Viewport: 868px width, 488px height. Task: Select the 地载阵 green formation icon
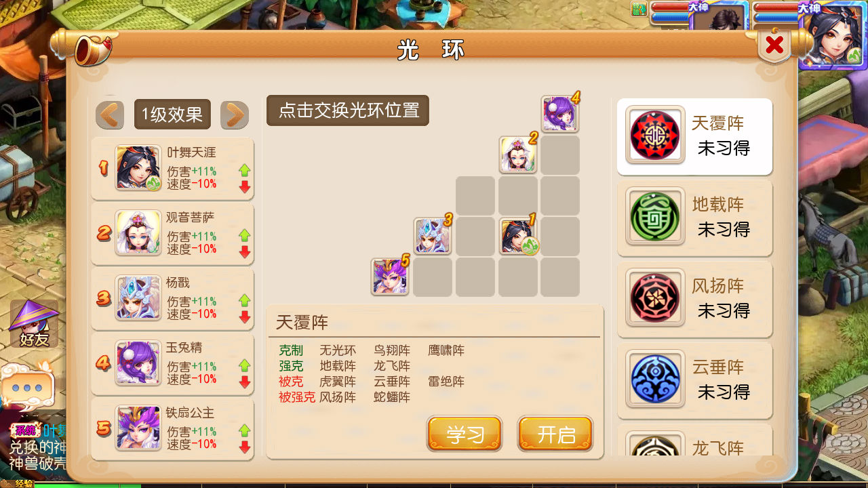pos(655,216)
